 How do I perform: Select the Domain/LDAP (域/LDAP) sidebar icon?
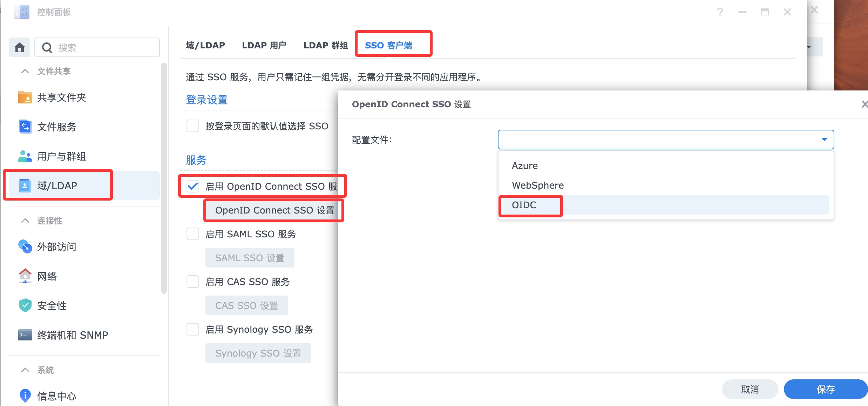click(25, 185)
